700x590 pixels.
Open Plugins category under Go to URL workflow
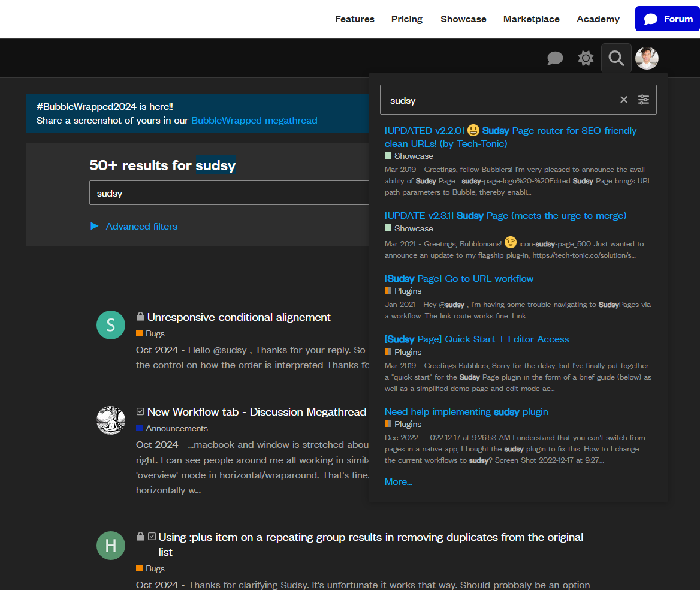click(403, 291)
